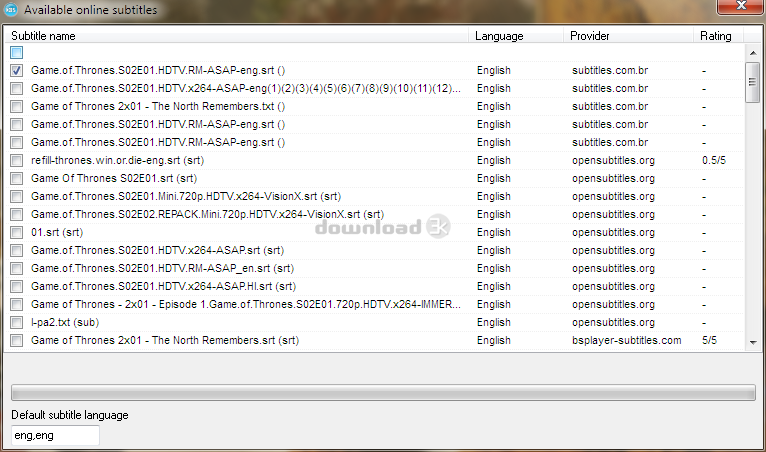Click the 0.5/5 rating value
766x452 pixels.
pos(714,160)
